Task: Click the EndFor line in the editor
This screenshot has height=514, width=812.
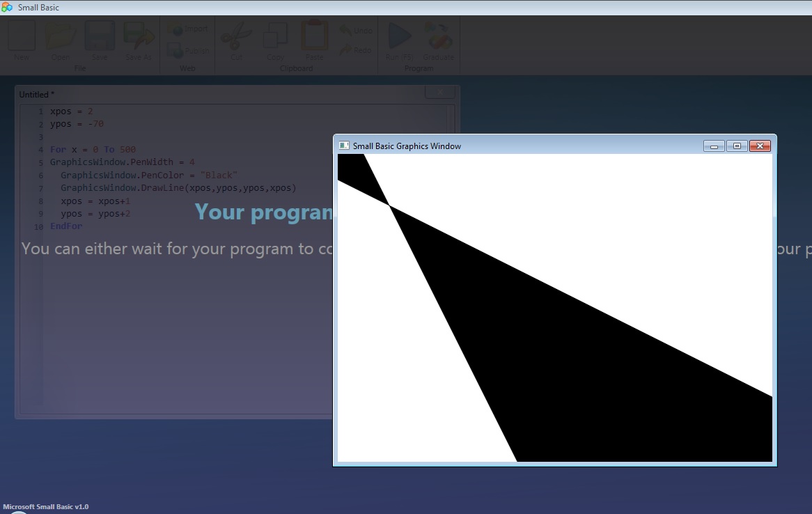Action: point(66,226)
